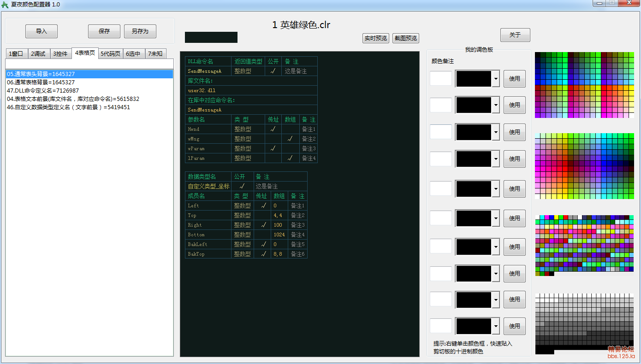Viewport: 641px width, 364px height.
Task: Click the first color note field
Action: click(x=441, y=78)
